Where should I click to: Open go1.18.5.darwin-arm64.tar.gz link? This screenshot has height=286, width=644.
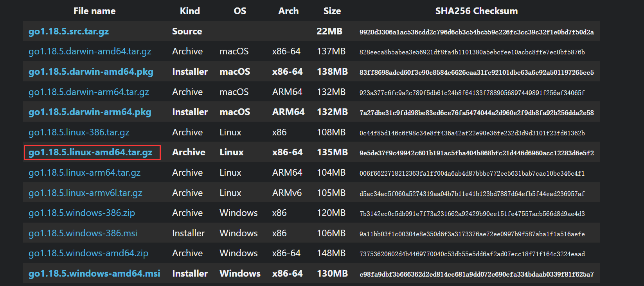pos(88,92)
